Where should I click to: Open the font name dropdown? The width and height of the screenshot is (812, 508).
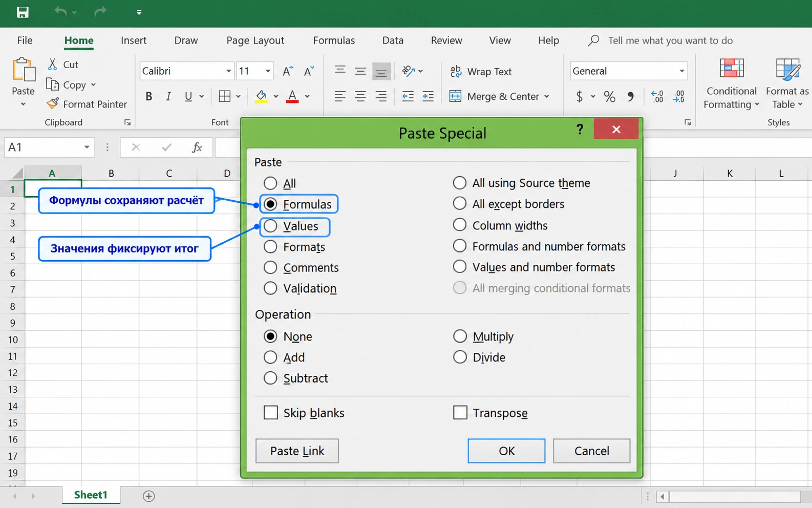228,71
